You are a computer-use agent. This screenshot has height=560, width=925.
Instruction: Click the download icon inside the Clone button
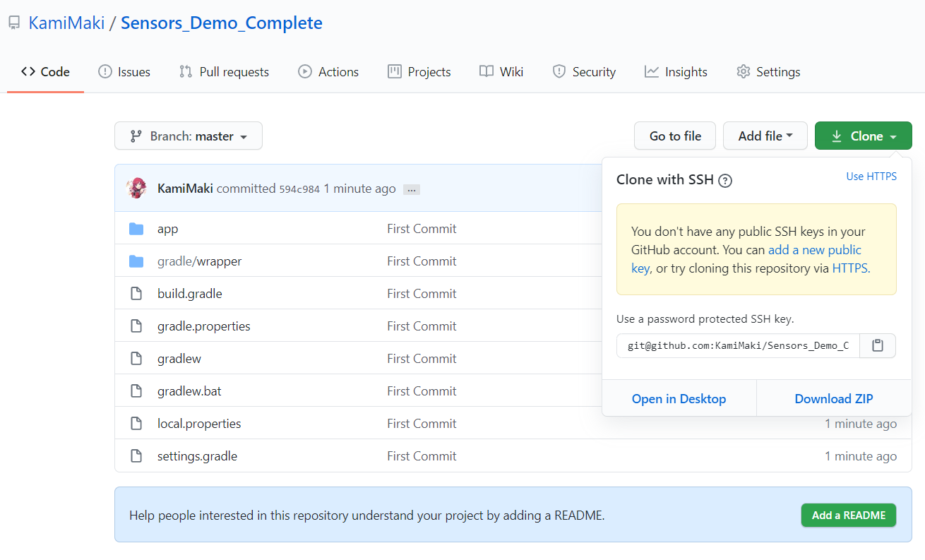[x=837, y=135]
